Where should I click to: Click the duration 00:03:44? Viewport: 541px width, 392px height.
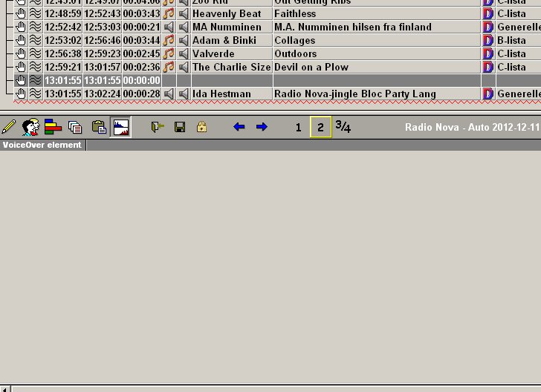tap(141, 40)
